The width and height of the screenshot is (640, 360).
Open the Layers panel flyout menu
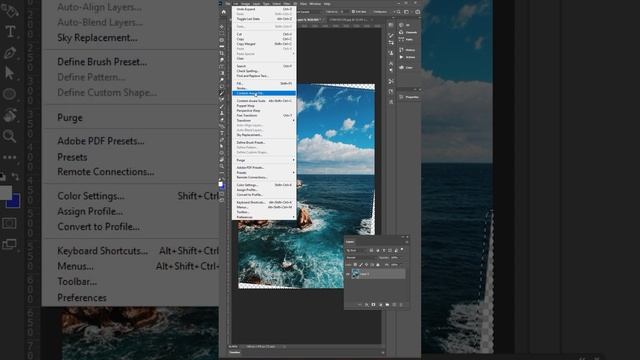[x=407, y=242]
